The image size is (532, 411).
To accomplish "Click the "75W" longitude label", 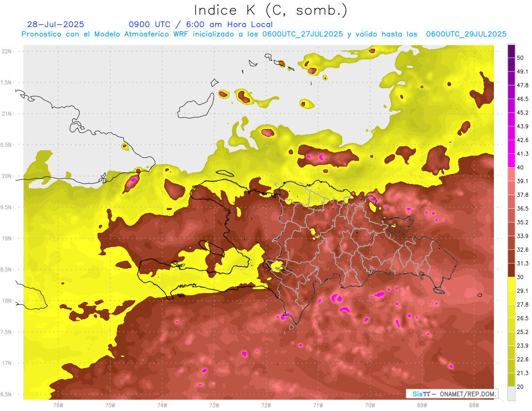I will [x=110, y=405].
